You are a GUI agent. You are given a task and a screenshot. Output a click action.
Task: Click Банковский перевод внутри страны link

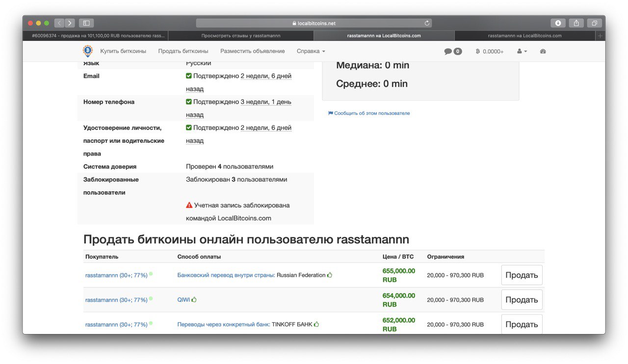click(226, 275)
